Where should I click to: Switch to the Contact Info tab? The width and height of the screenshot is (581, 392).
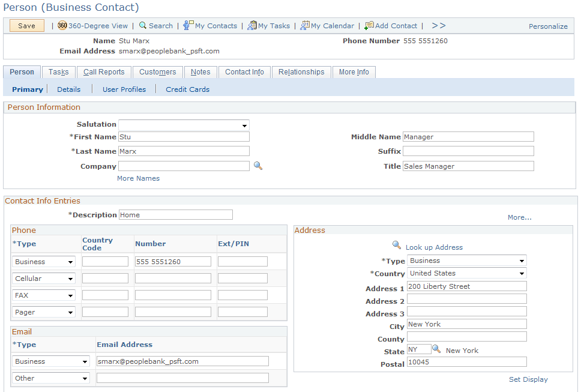pos(244,72)
